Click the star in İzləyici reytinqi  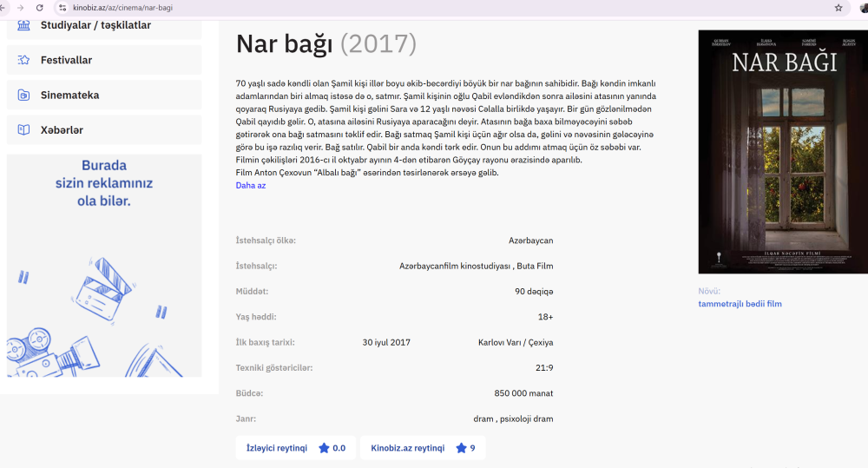click(324, 448)
